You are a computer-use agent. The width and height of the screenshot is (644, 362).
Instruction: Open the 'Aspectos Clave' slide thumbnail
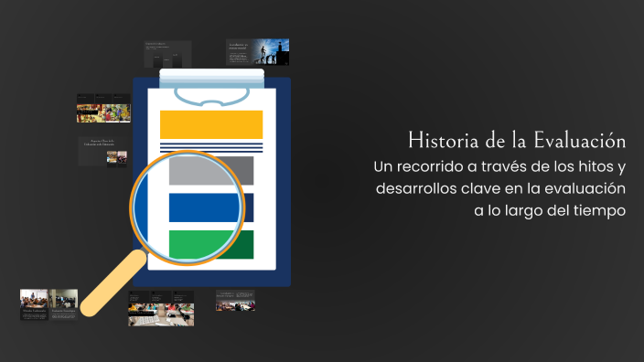pyautogui.click(x=102, y=152)
